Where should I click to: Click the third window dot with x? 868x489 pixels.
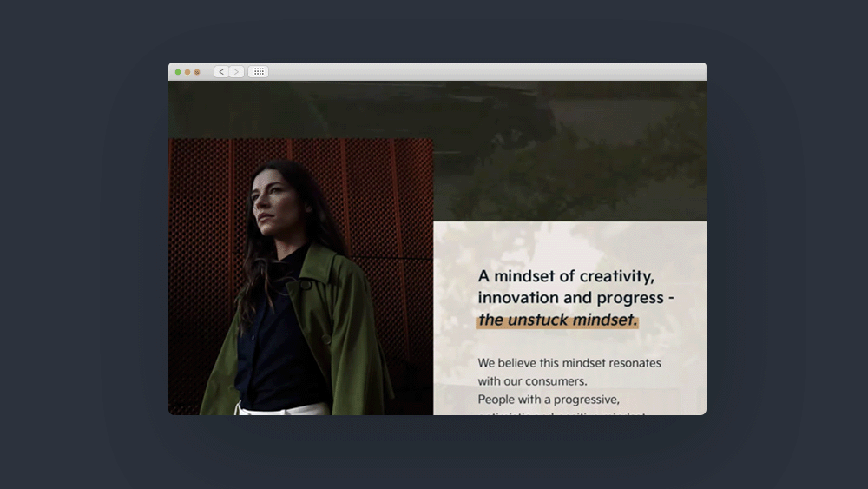coord(196,72)
